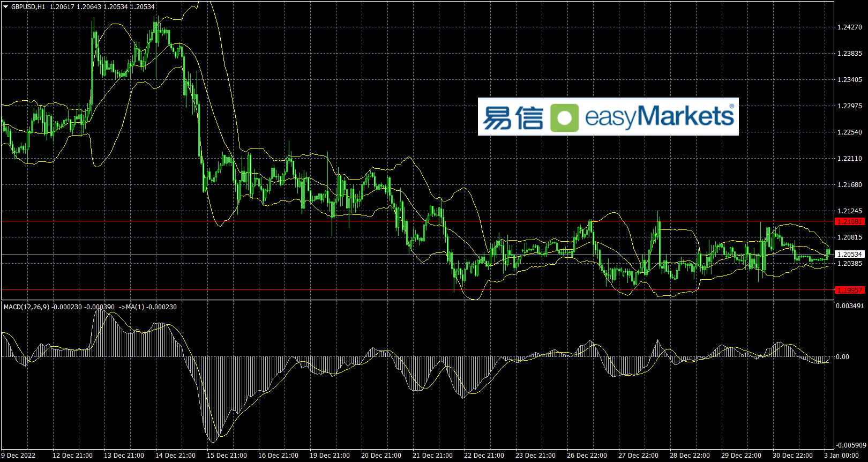Click the 1.23835 price axis label

pos(850,54)
